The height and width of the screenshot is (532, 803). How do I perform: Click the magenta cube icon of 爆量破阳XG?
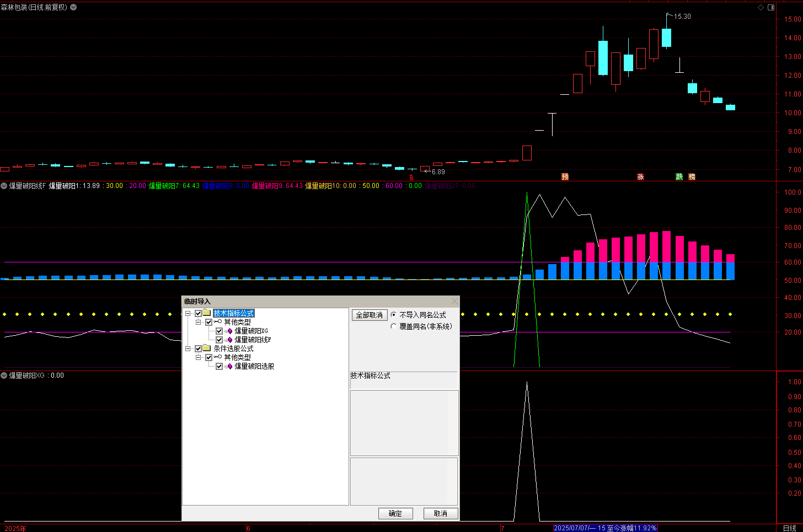[229, 331]
